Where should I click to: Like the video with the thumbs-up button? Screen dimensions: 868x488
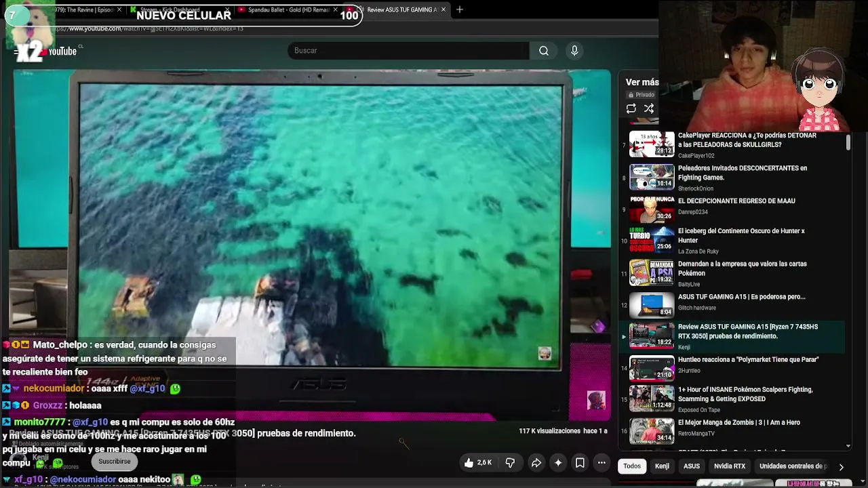point(478,463)
